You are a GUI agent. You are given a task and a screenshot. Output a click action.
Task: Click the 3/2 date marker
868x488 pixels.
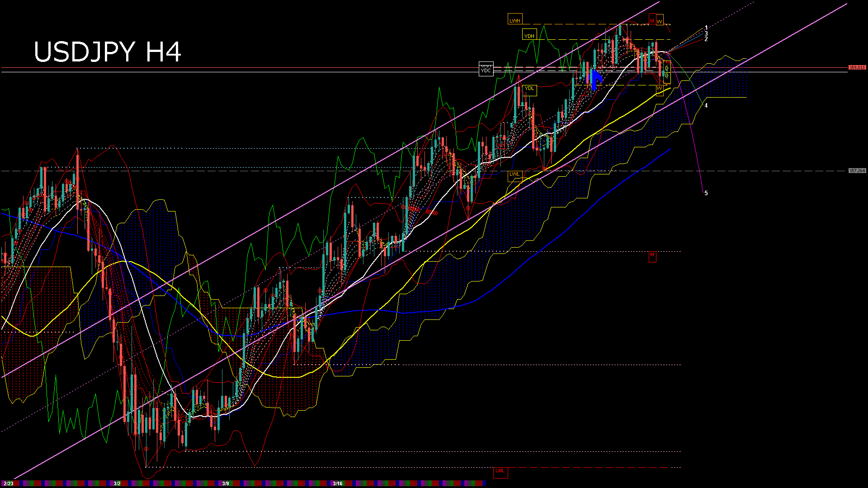(117, 483)
